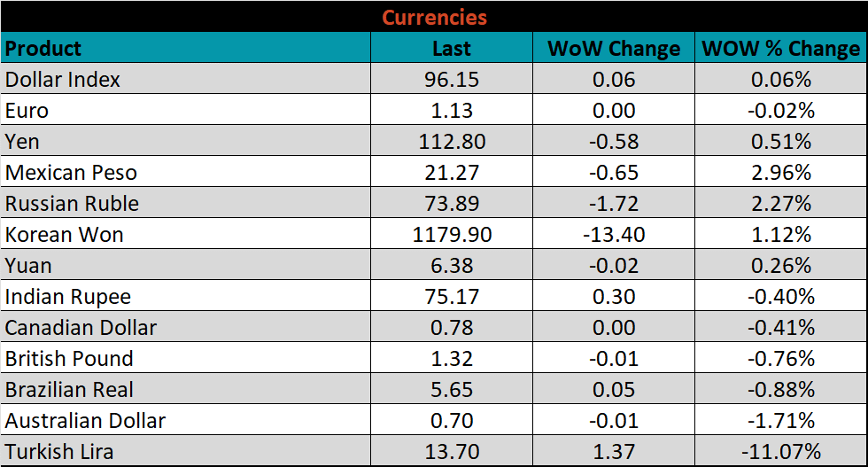The width and height of the screenshot is (868, 467).
Task: Click the Euro last value 1.13
Action: [x=452, y=111]
